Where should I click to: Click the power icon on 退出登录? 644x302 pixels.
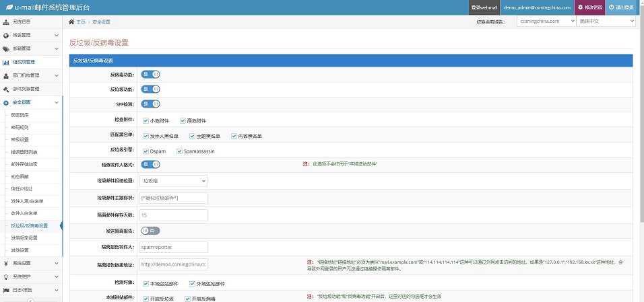click(x=612, y=7)
